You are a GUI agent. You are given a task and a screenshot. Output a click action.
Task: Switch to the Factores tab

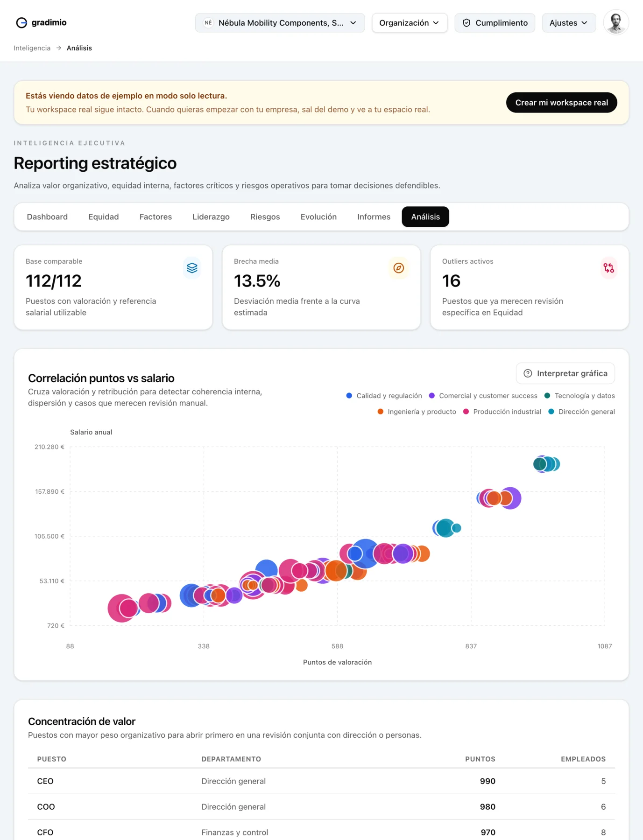click(x=155, y=217)
